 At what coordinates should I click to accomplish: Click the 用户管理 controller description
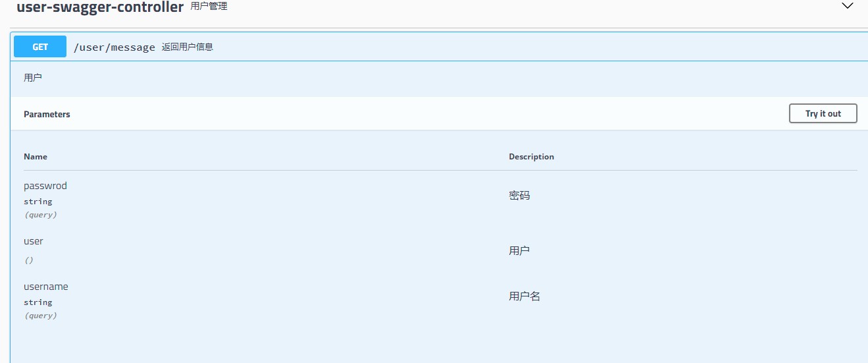(x=209, y=7)
